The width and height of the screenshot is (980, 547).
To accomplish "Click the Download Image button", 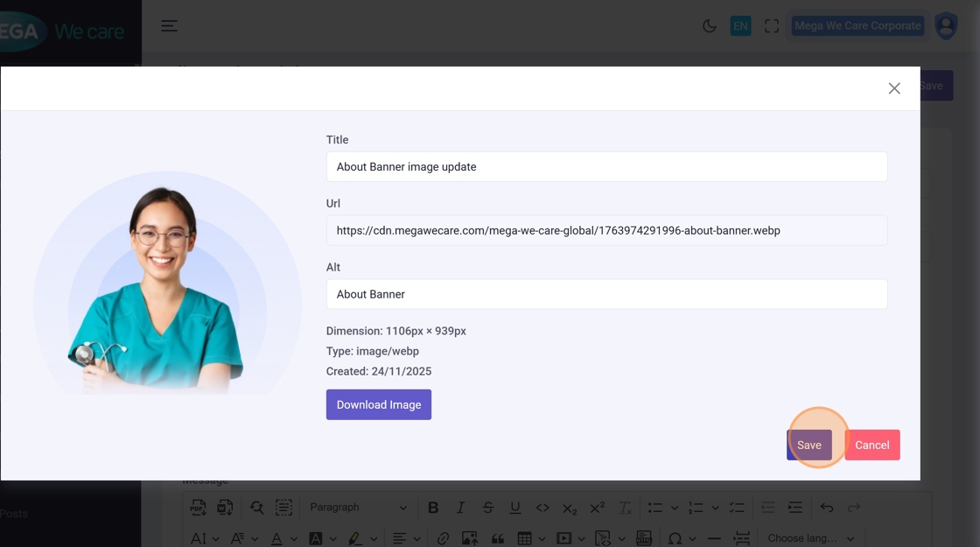I will pyautogui.click(x=378, y=404).
